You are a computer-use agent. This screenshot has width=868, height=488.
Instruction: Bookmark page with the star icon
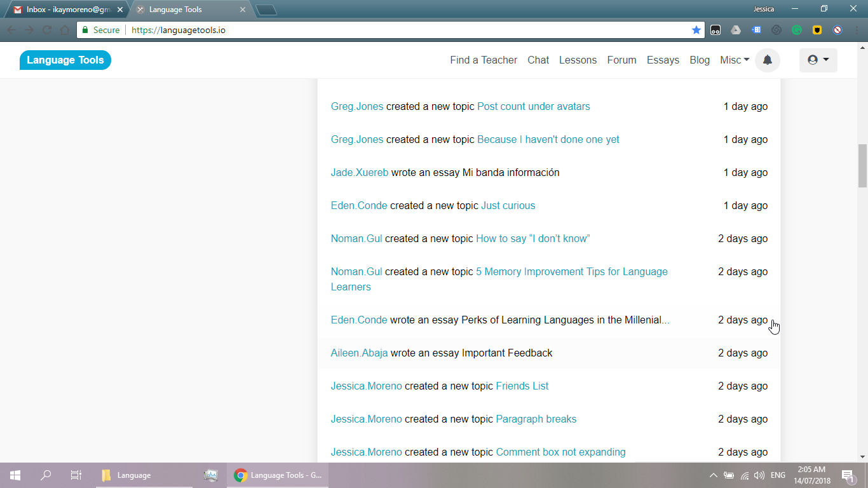point(696,30)
